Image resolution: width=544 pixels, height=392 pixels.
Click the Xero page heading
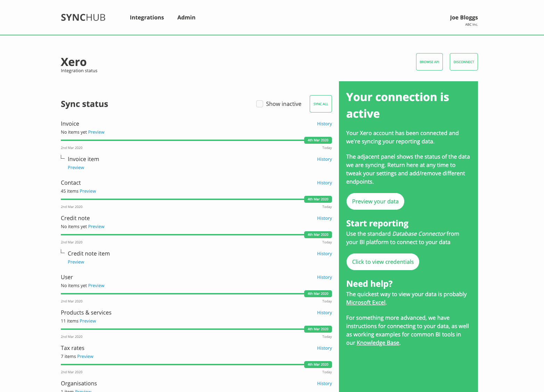tap(74, 62)
